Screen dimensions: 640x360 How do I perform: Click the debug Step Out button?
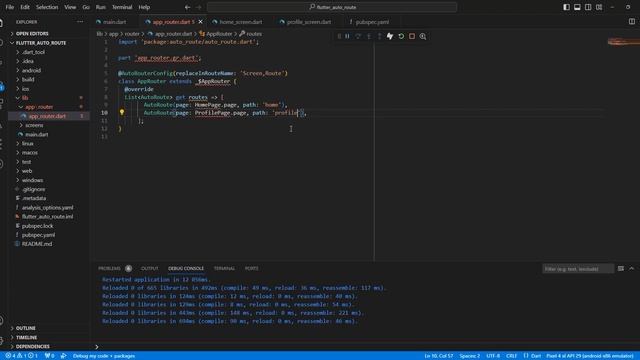(x=380, y=36)
